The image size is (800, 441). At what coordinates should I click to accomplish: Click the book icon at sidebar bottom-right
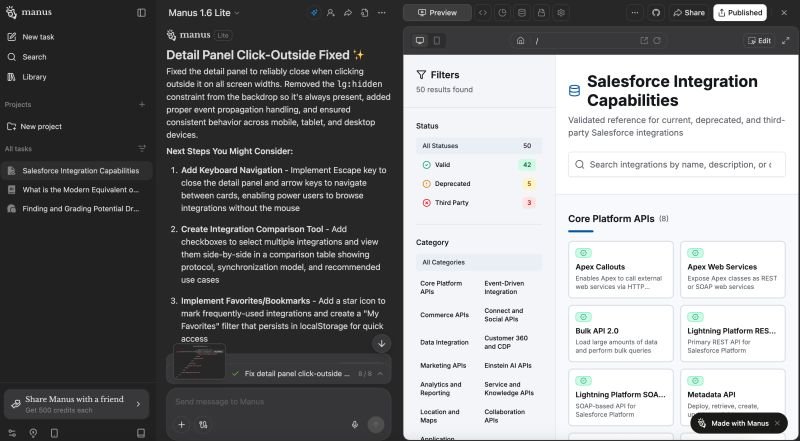click(141, 433)
